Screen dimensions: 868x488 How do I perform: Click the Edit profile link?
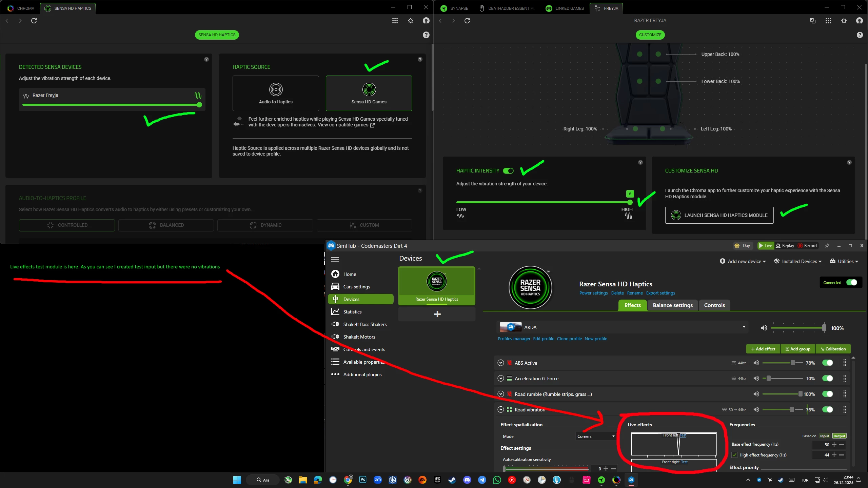pyautogui.click(x=544, y=339)
